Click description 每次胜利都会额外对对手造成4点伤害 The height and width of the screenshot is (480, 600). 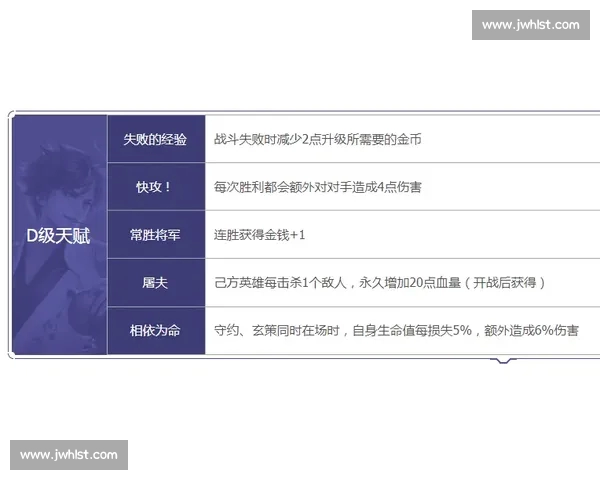point(318,187)
